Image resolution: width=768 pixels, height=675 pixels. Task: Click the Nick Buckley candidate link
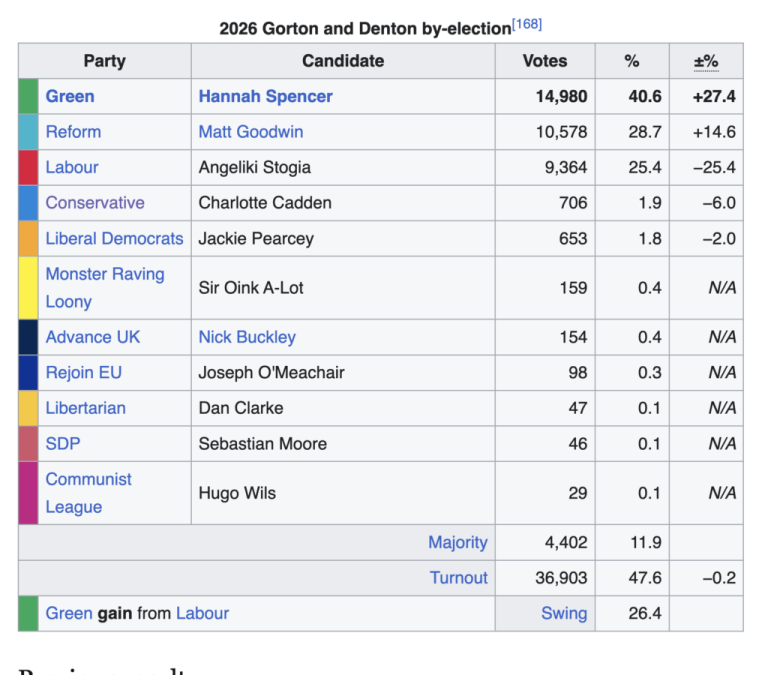pyautogui.click(x=247, y=337)
